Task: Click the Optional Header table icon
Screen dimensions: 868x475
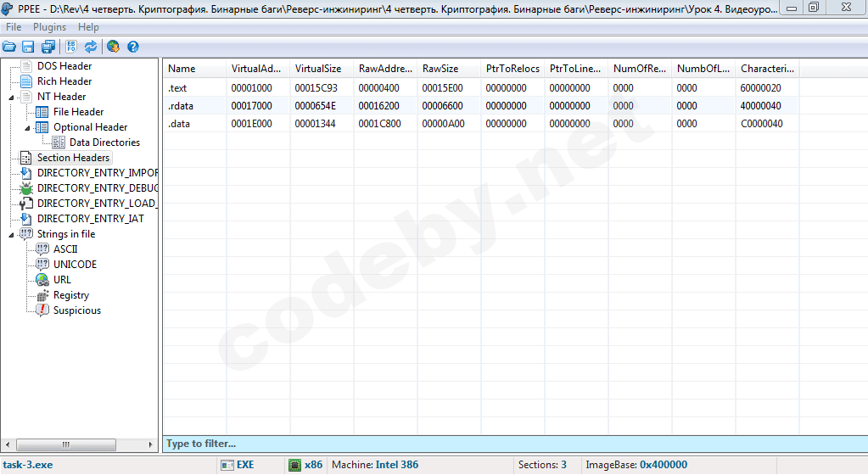Action: [x=42, y=127]
